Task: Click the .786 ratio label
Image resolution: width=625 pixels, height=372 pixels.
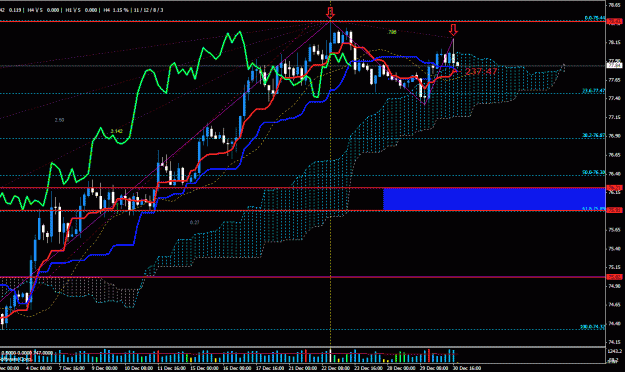Action: 392,32
